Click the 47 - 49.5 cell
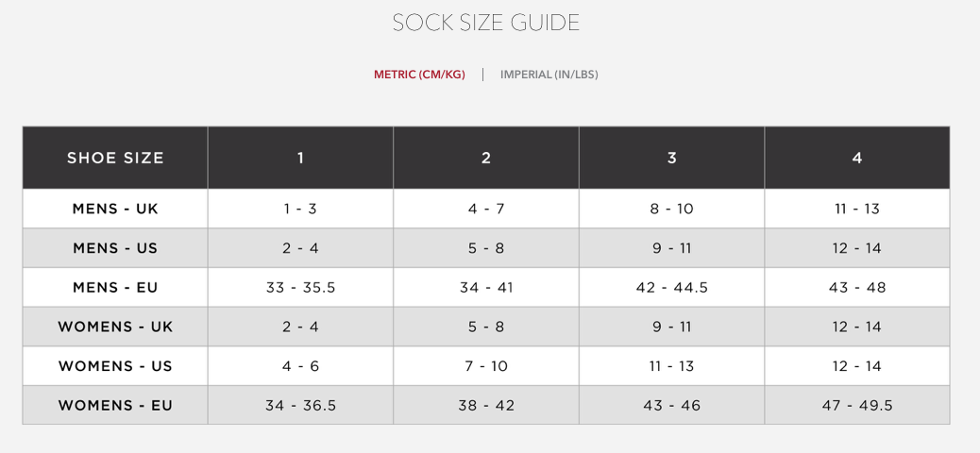This screenshot has width=980, height=453. (857, 406)
